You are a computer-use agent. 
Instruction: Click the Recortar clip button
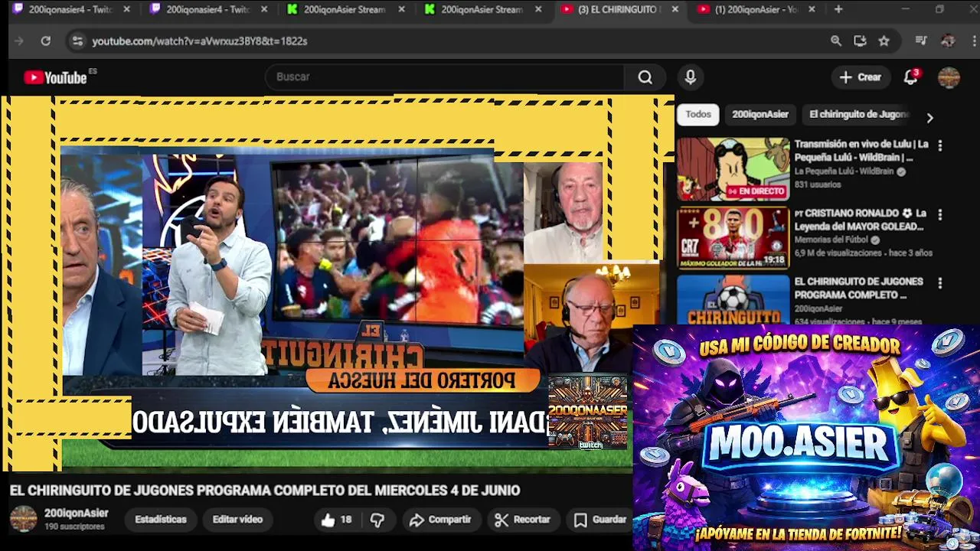(522, 520)
